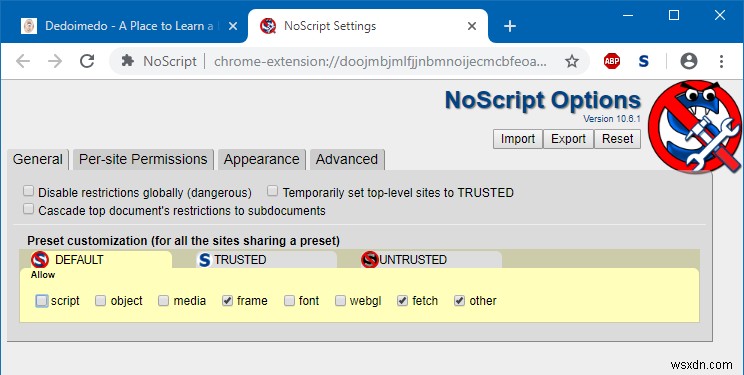Check Cascade top document's restrictions checkbox
The height and width of the screenshot is (375, 744).
(28, 209)
